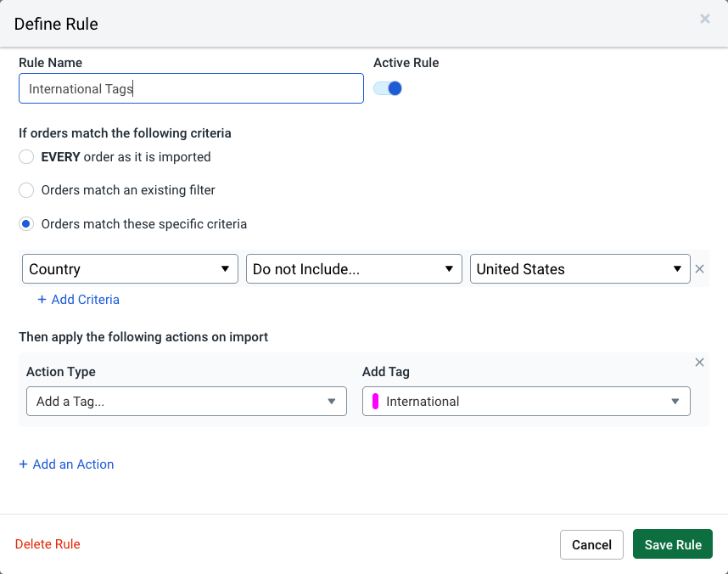Click inside the Rule Name field

[x=191, y=87]
